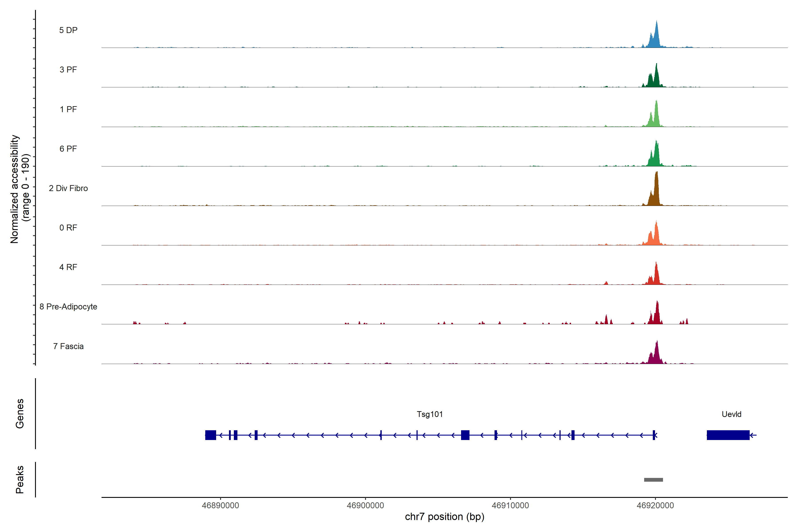The height and width of the screenshot is (532, 798).
Task: Click the Tsg101 gene name label
Action: pyautogui.click(x=430, y=414)
